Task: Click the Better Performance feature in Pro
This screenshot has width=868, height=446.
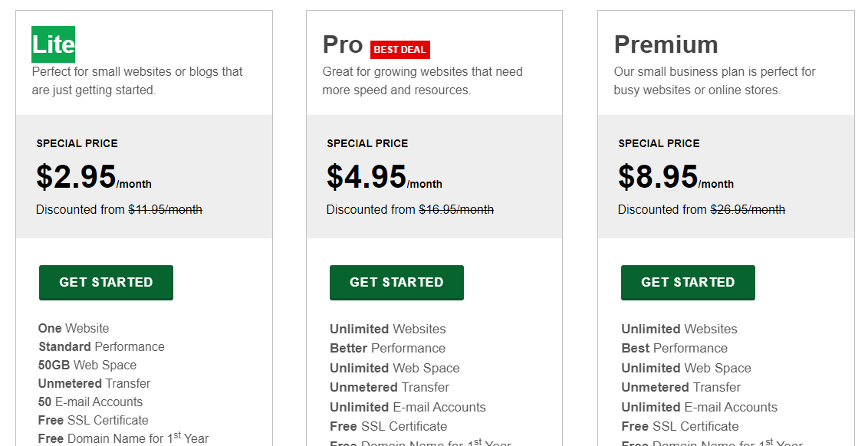Action: [387, 349]
